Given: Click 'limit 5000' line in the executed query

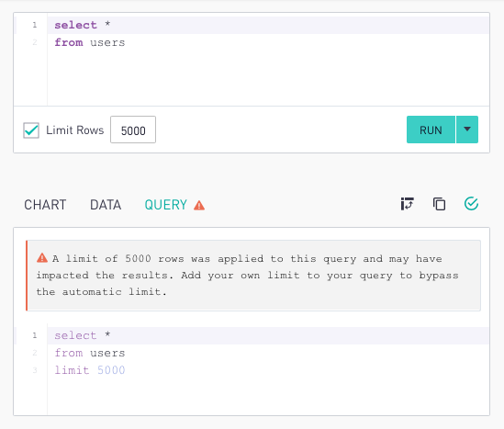Looking at the screenshot, I should click(90, 370).
